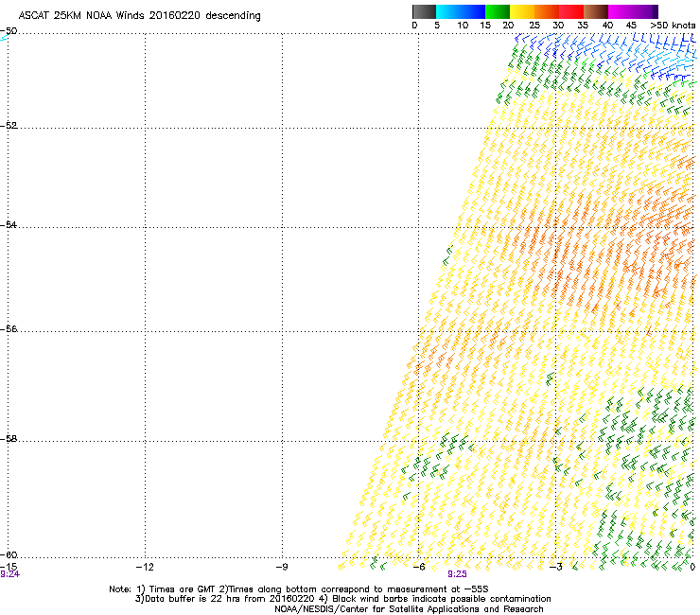Click the 'Times are GMT' note line

[299, 589]
